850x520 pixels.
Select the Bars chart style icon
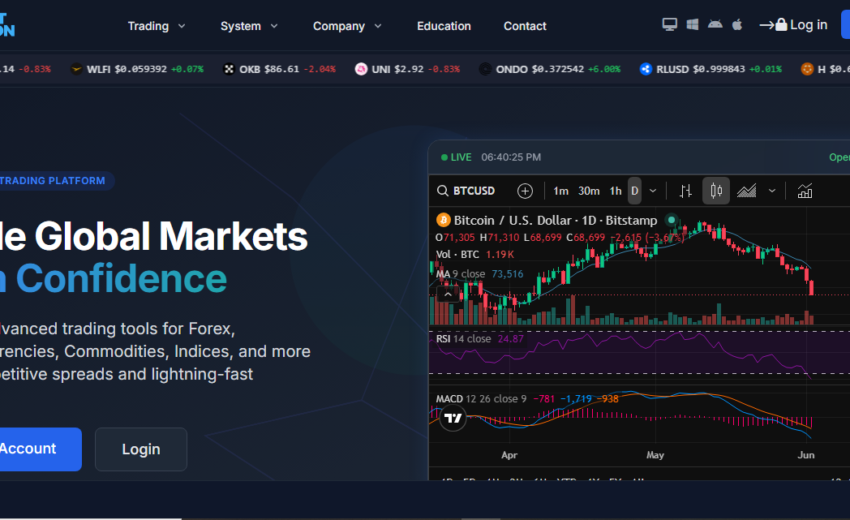(x=686, y=191)
